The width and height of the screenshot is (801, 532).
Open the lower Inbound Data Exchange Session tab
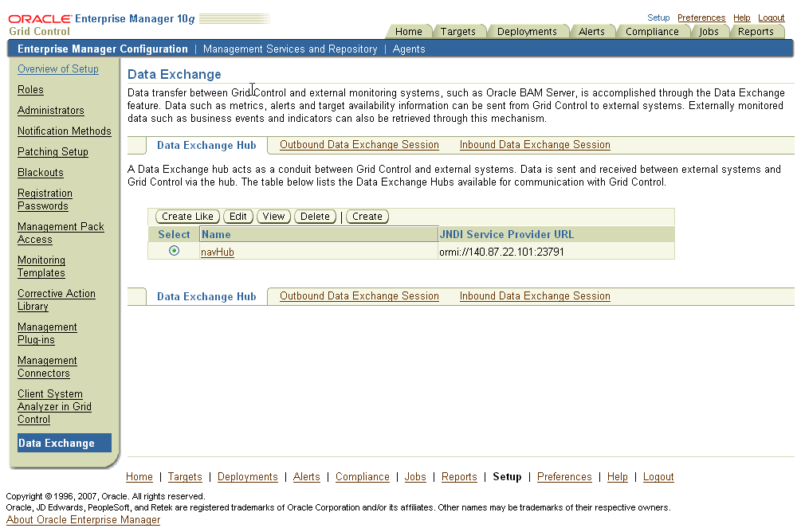(x=535, y=296)
